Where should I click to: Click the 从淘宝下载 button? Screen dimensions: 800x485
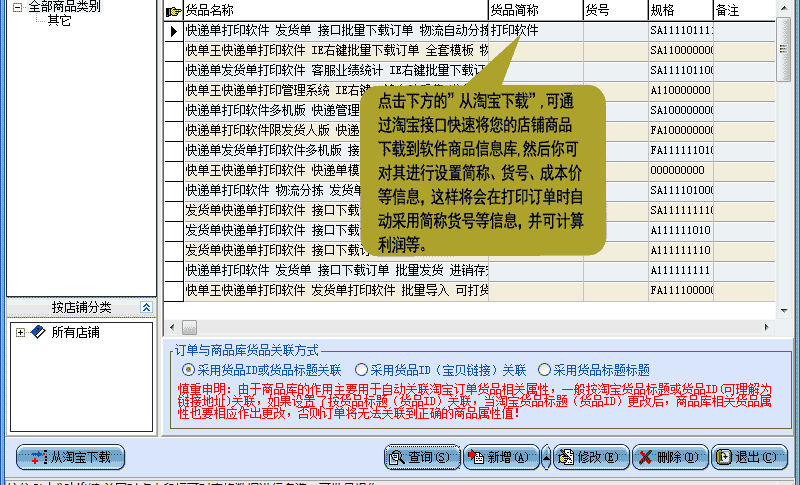coord(70,457)
